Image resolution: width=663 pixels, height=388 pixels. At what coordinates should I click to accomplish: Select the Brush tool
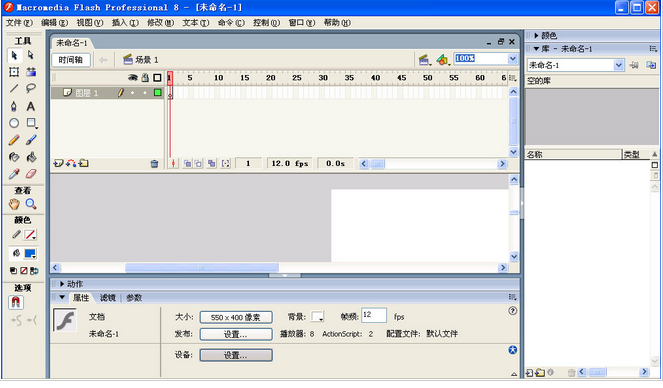point(31,140)
